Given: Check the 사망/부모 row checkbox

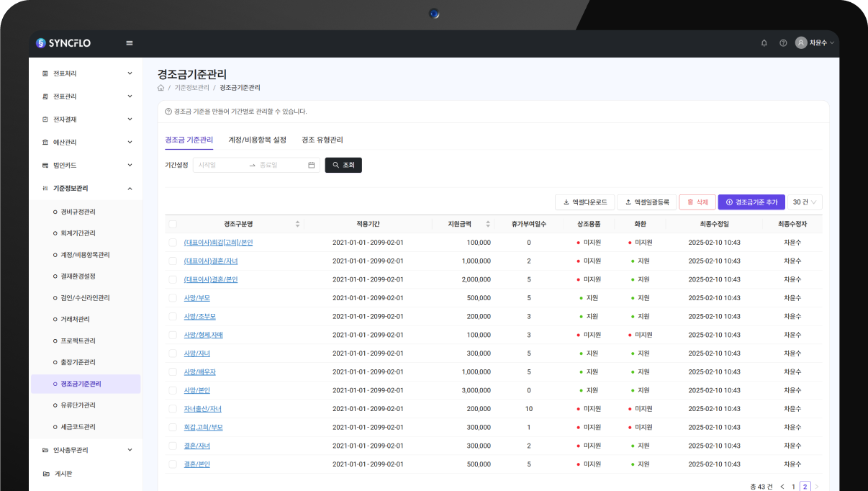Looking at the screenshot, I should 173,298.
